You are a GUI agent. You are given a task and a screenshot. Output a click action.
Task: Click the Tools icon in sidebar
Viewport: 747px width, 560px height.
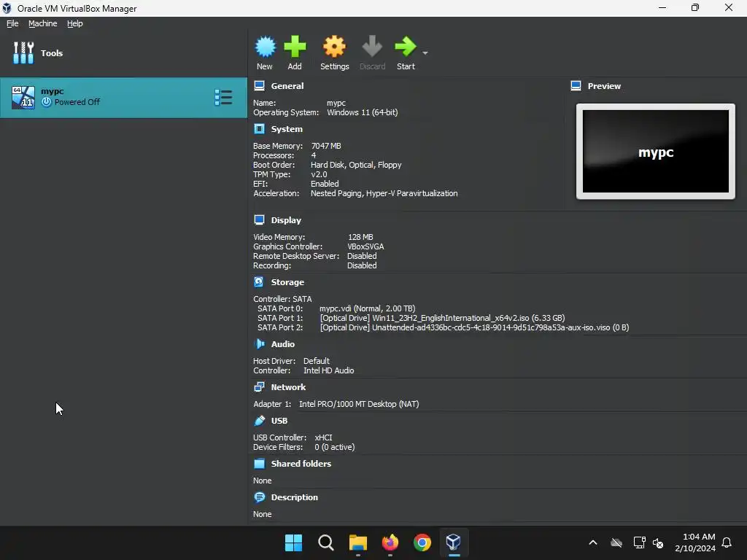point(23,52)
